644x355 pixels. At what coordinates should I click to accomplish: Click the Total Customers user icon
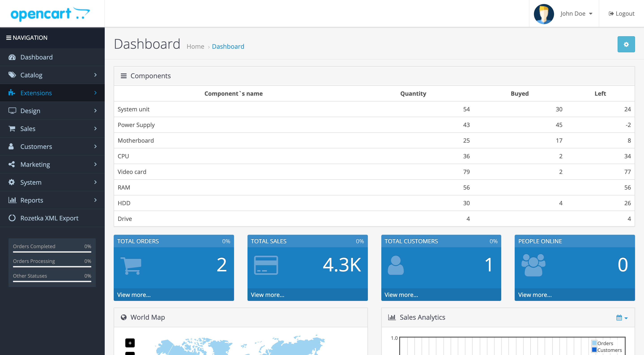tap(395, 265)
